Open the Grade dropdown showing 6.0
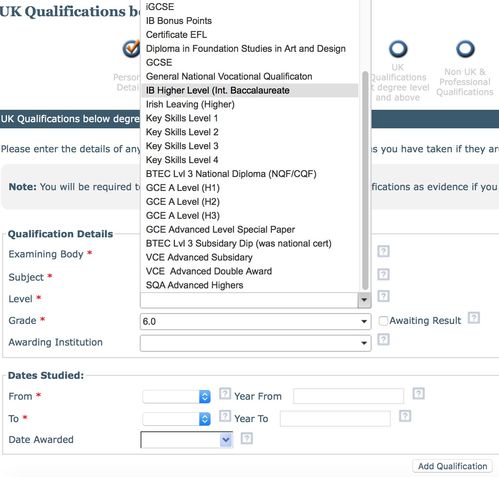The image size is (499, 477). [x=256, y=321]
